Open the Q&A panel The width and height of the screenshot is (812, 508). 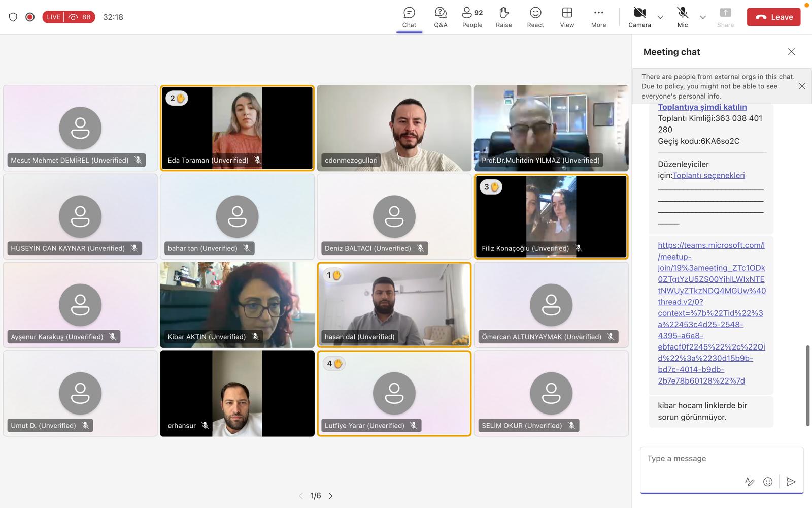click(441, 17)
